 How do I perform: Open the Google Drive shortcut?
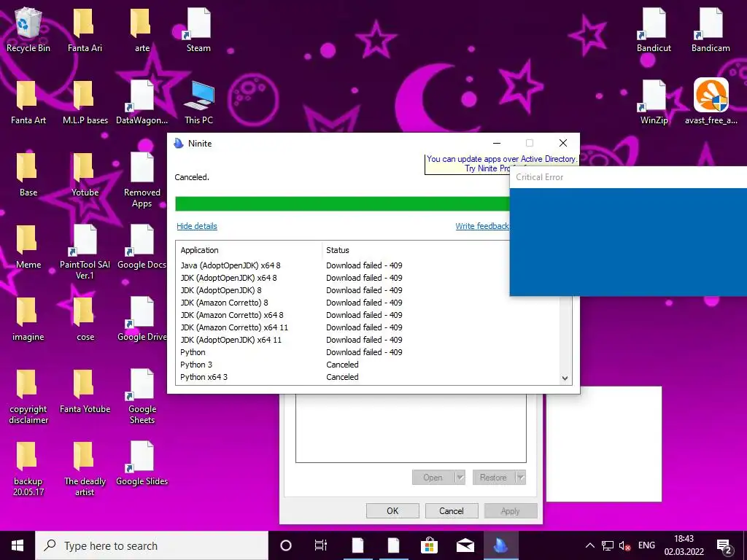click(x=142, y=319)
